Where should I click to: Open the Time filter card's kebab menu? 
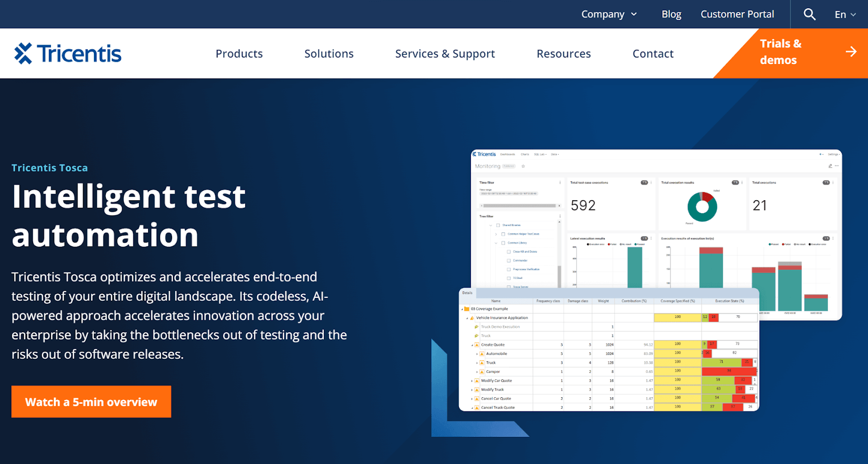point(560,182)
